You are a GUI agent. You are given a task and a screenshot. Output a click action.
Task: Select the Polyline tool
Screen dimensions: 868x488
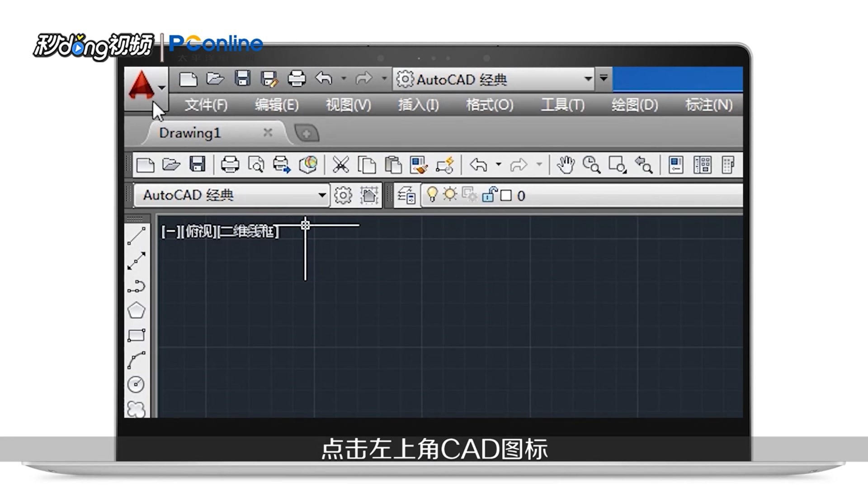[136, 286]
